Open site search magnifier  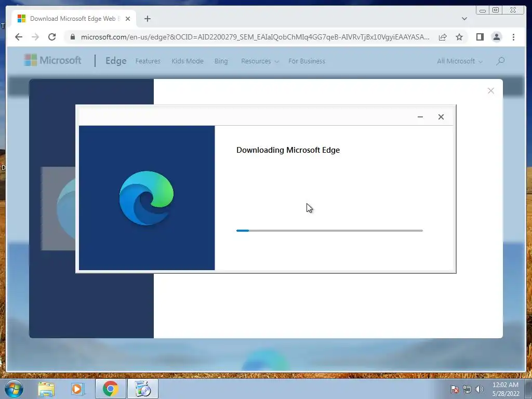pos(500,61)
